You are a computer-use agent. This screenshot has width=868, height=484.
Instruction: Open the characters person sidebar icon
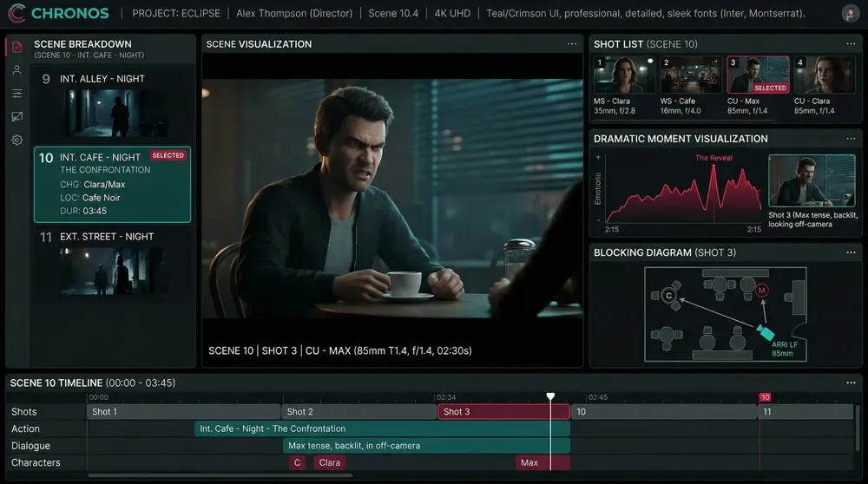(x=17, y=69)
